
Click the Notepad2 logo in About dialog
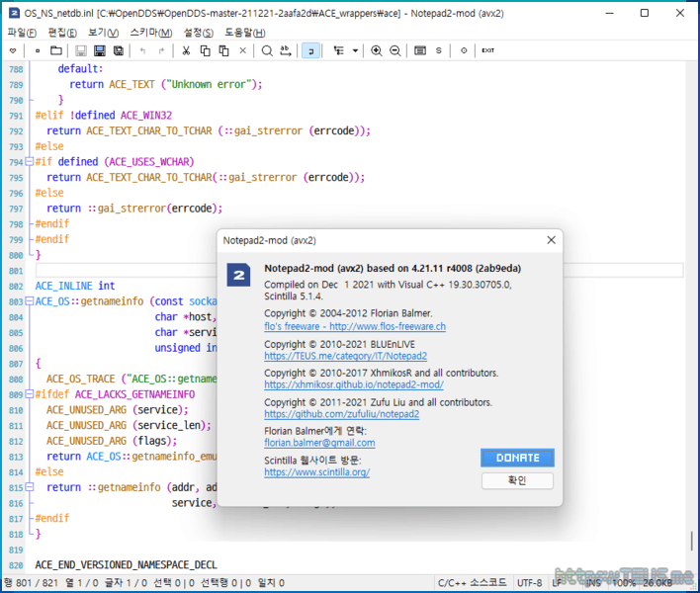pos(239,275)
